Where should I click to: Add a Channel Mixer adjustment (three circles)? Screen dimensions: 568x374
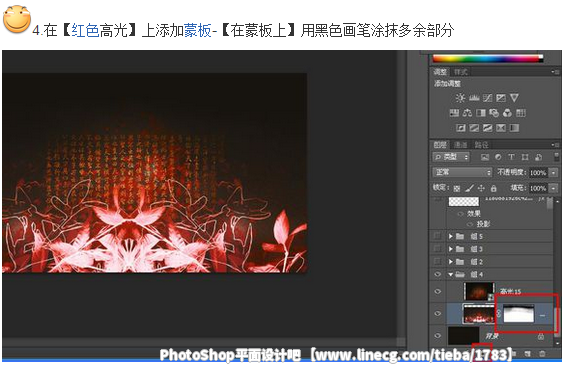tap(507, 113)
